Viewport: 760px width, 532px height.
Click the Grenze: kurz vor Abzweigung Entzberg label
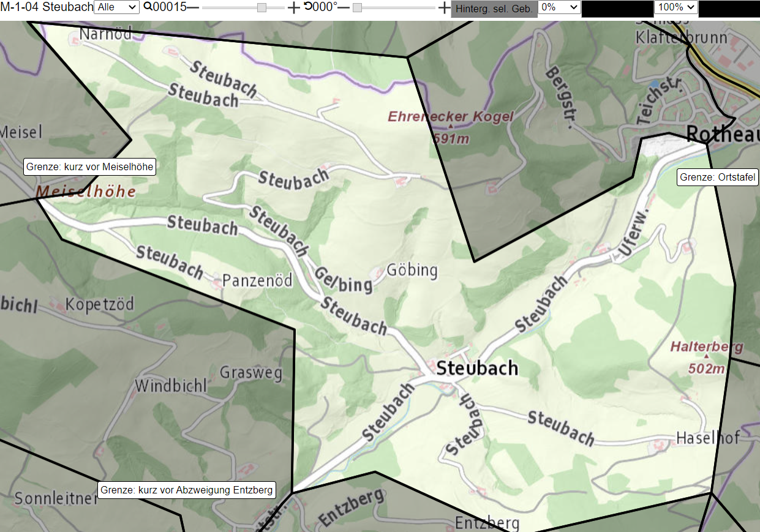tap(187, 490)
